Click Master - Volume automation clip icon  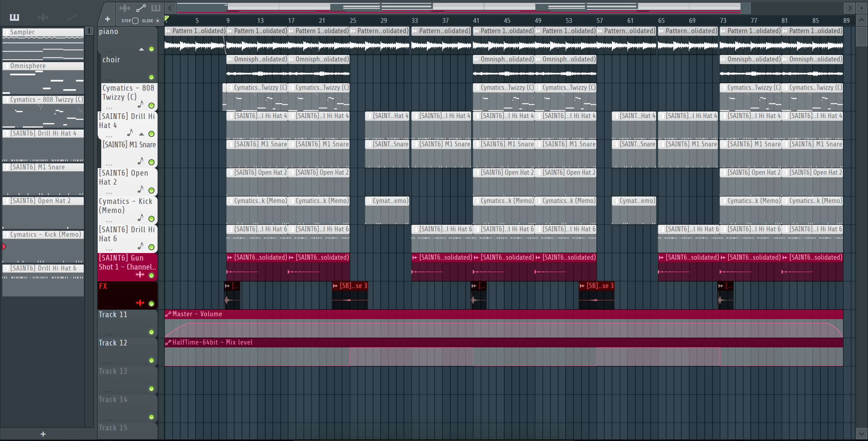click(x=168, y=314)
